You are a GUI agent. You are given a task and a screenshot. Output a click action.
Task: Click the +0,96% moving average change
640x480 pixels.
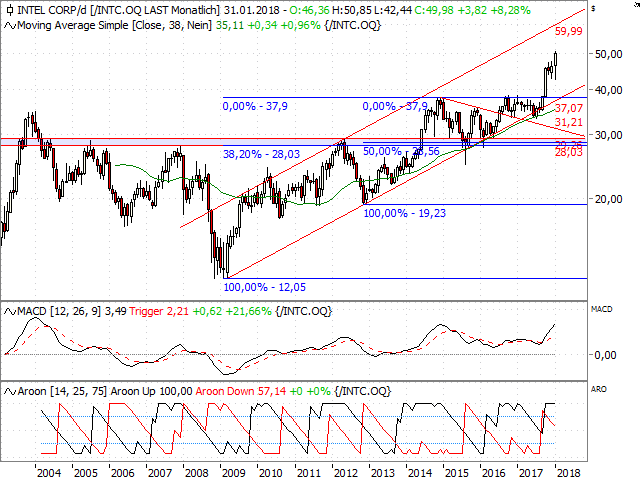[x=300, y=25]
